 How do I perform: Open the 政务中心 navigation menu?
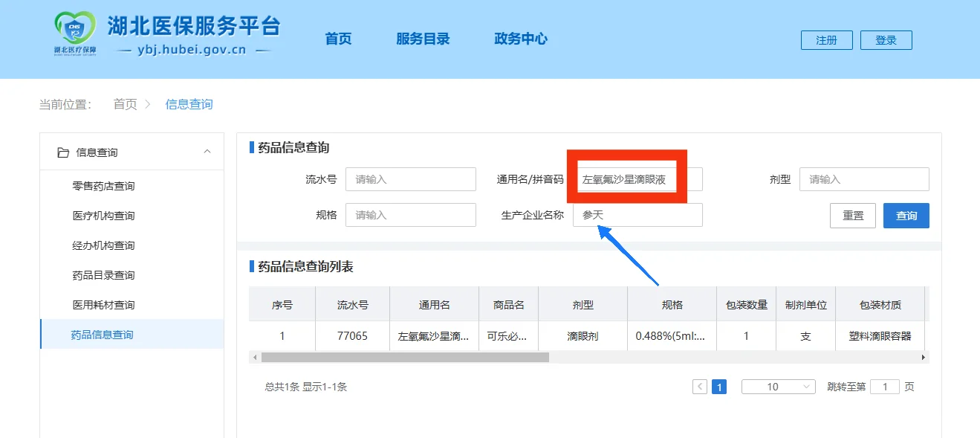521,39
